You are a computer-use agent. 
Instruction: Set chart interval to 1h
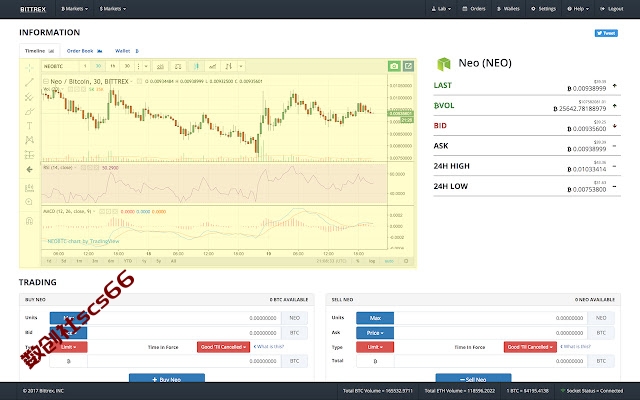tap(113, 66)
